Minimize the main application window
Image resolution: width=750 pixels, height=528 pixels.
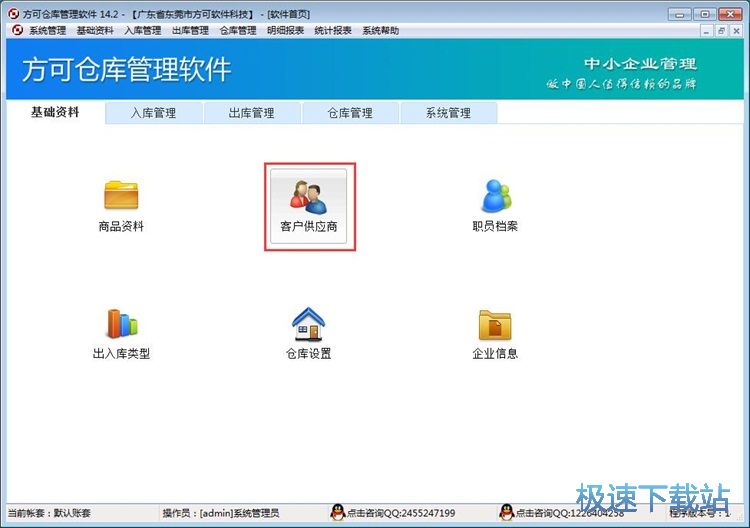[x=680, y=14]
